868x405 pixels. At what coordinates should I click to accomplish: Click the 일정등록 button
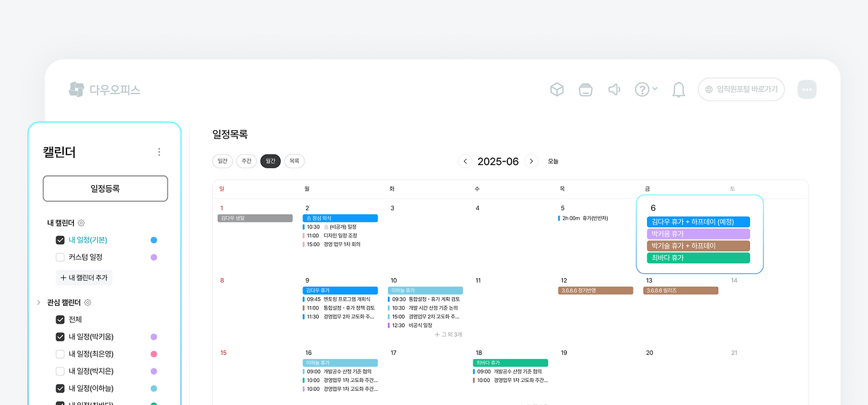[105, 189]
